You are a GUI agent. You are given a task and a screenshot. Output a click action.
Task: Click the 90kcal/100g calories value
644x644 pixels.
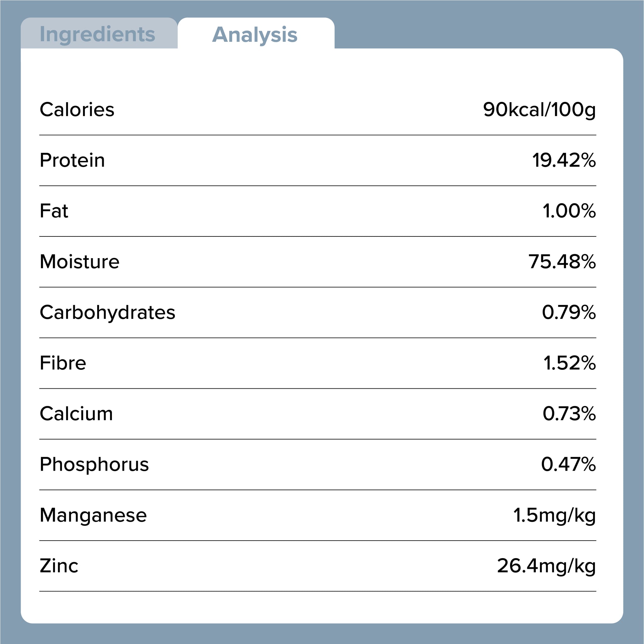pos(539,110)
